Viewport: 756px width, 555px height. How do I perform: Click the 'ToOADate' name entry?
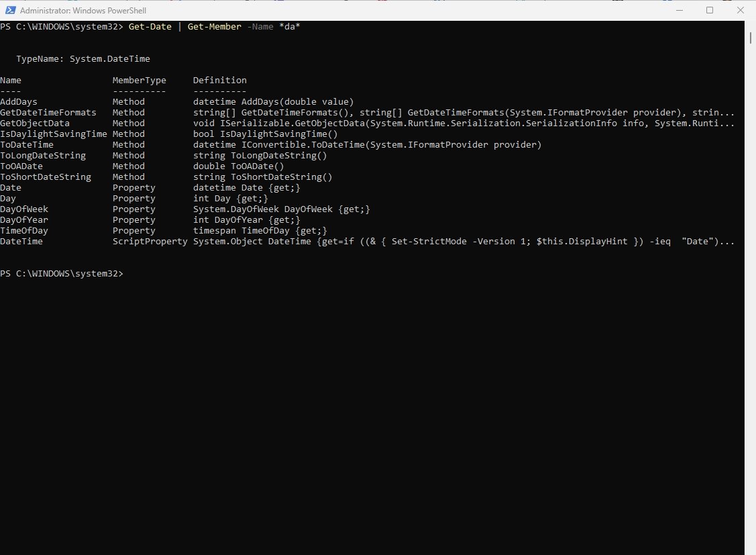click(x=21, y=166)
